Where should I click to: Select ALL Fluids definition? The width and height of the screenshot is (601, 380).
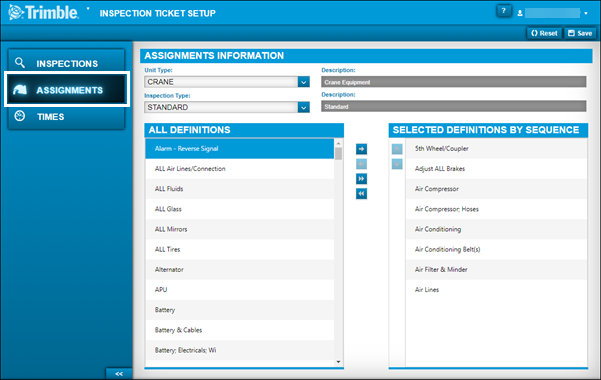click(240, 189)
